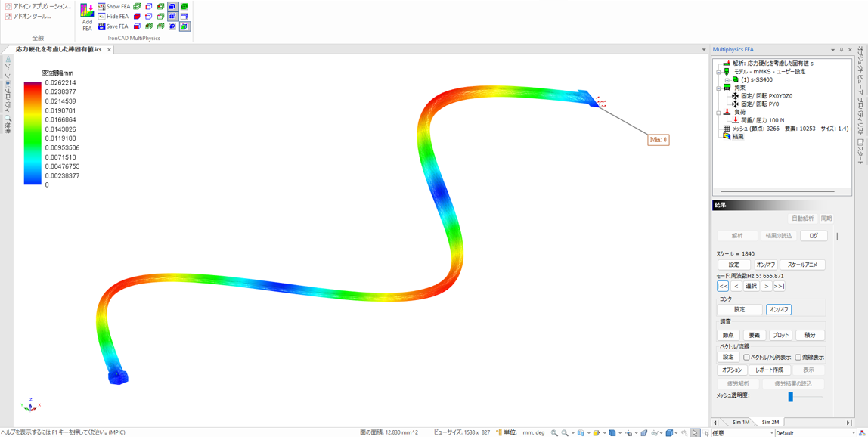The image size is (868, 437).
Task: Adjust the メッシュ透明度 slider
Action: click(x=790, y=397)
